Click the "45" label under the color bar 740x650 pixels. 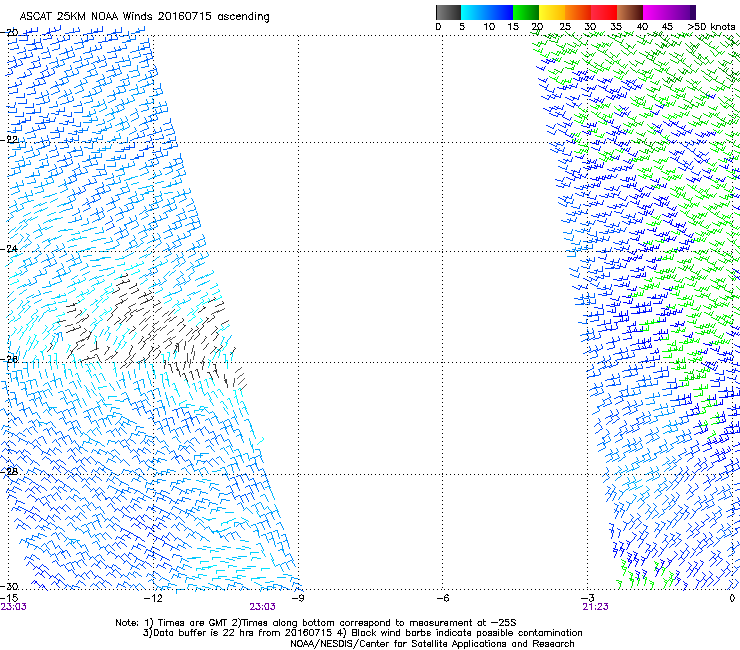pos(667,26)
